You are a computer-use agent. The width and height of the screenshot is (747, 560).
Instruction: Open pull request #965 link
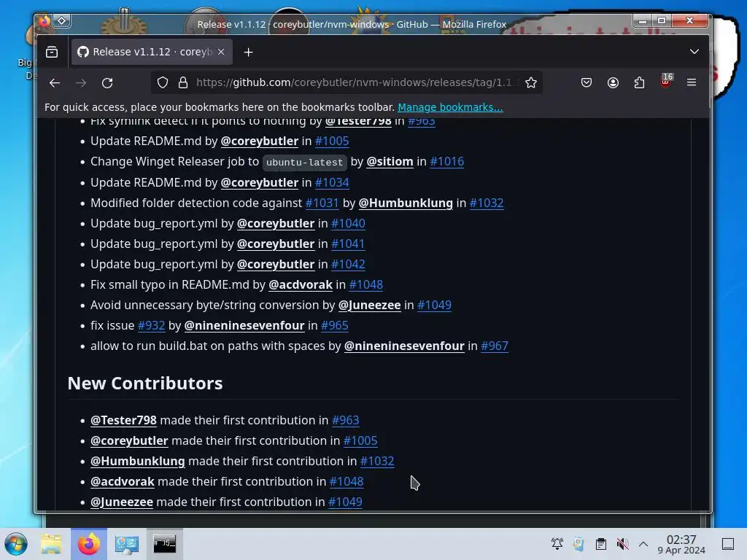334,326
